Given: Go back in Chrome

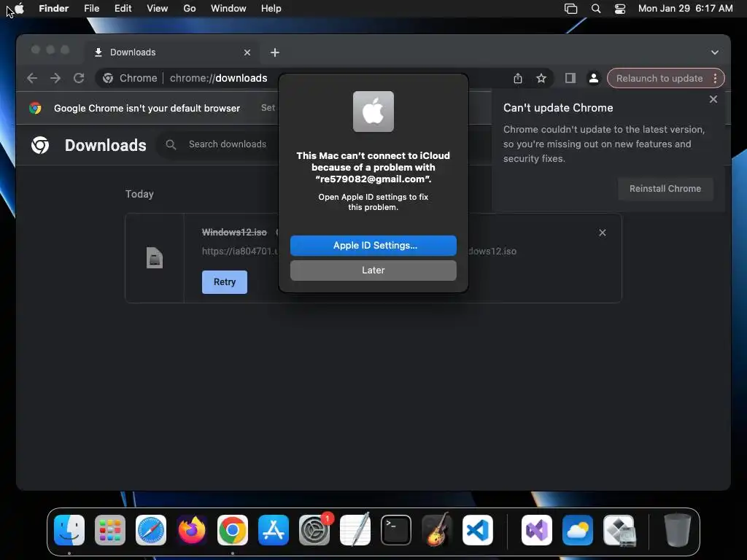Looking at the screenshot, I should (32, 78).
